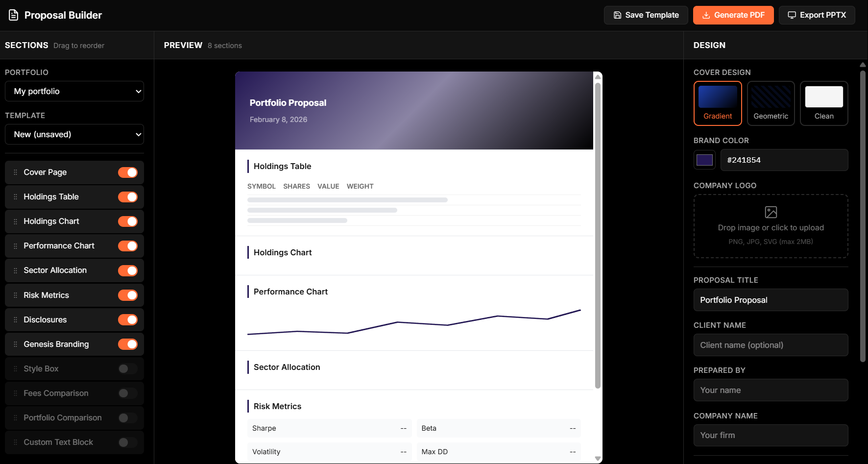Image resolution: width=868 pixels, height=464 pixels.
Task: Click the drag handle next to Custom Text Block
Action: [15, 442]
